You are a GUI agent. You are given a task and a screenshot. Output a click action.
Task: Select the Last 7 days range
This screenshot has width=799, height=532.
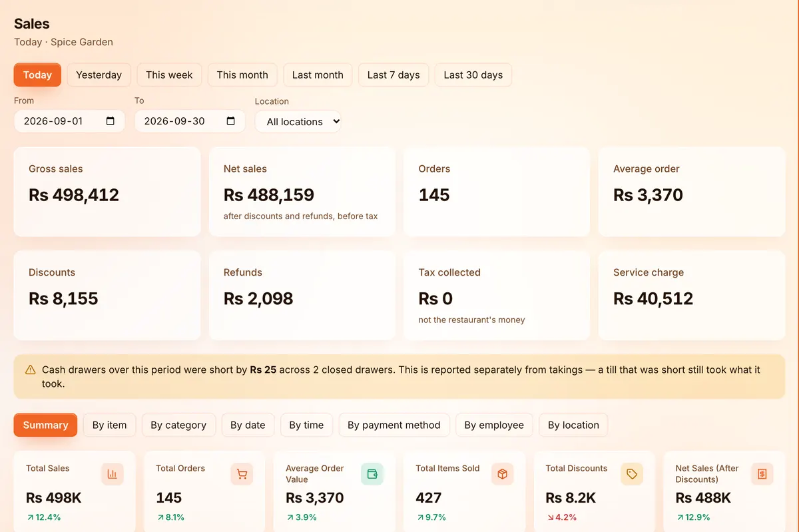394,75
